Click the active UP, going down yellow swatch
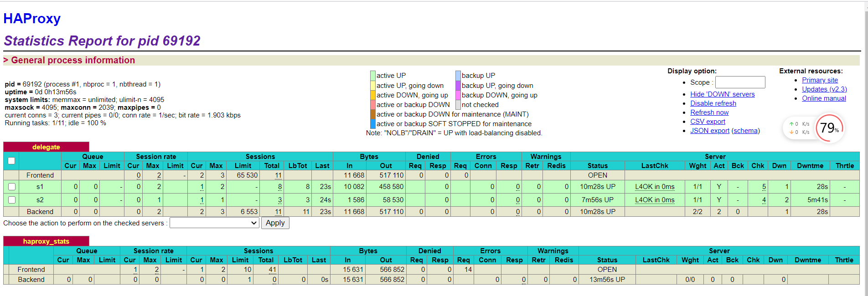 point(373,86)
